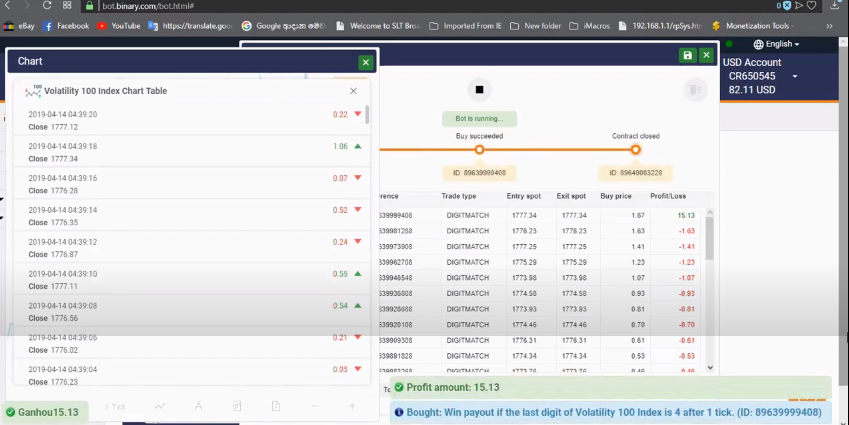Screen dimensions: 849x425
Task: Click the ID: 89640003228 label
Action: [636, 173]
